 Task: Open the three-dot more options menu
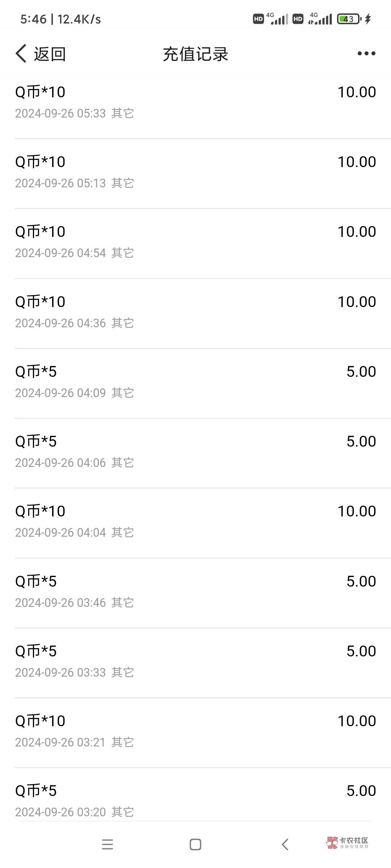(366, 54)
